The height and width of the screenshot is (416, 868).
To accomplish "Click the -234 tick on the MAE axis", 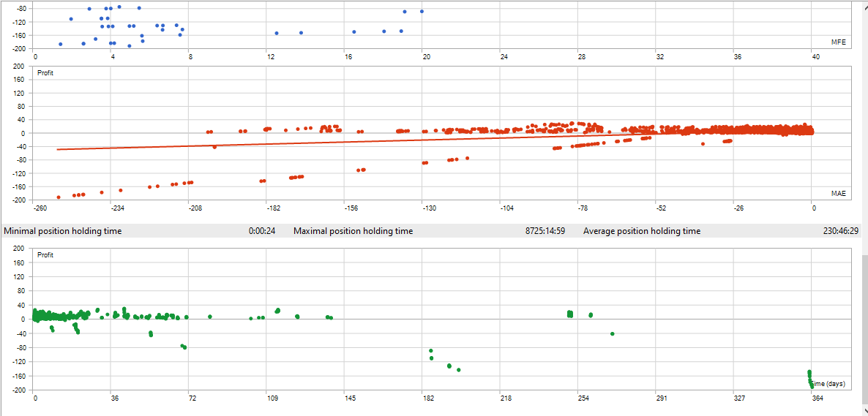I will 117,208.
